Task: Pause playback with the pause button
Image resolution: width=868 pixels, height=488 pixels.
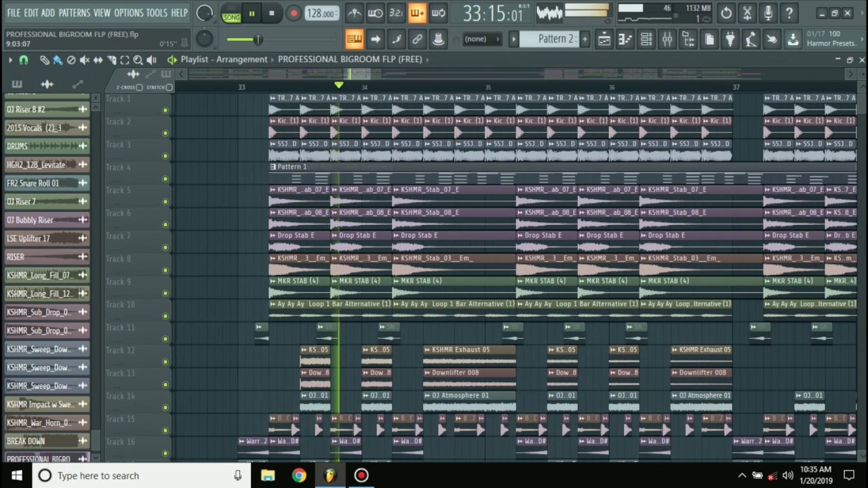Action: (252, 13)
